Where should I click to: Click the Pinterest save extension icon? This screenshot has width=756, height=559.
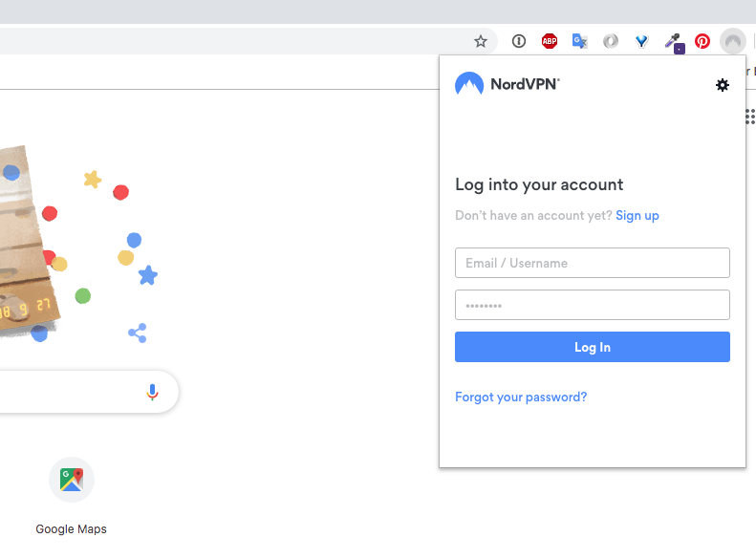point(702,41)
